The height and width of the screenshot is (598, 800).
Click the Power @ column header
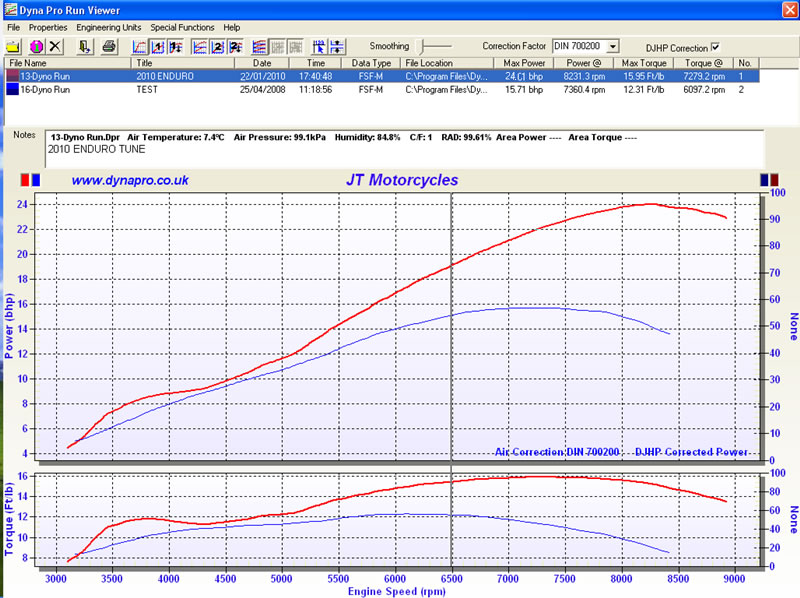click(x=584, y=63)
